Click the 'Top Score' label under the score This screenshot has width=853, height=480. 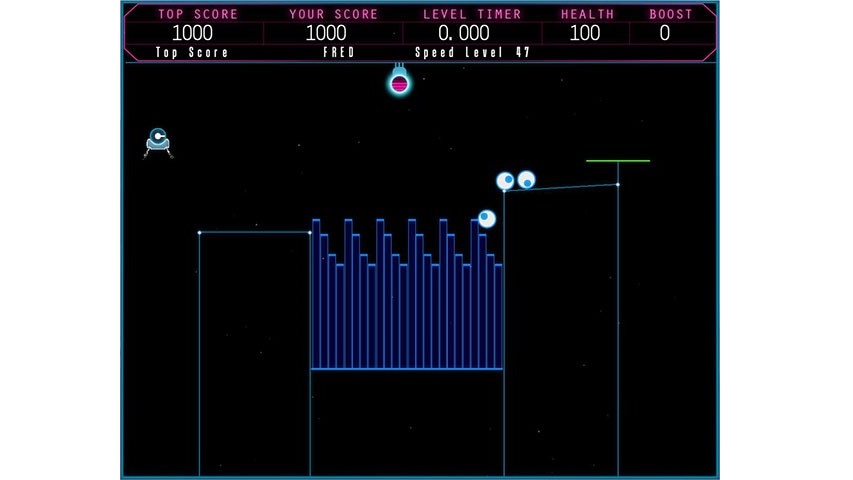click(191, 52)
